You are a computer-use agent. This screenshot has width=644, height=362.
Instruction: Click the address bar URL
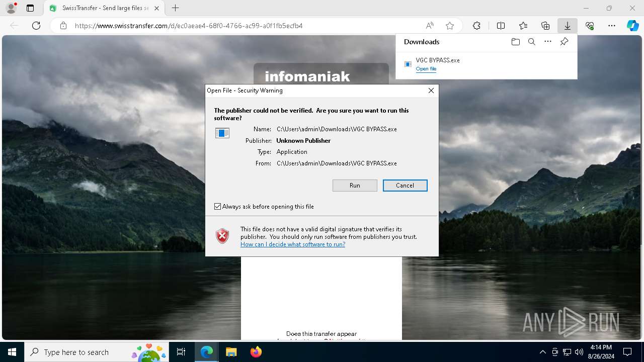(x=189, y=26)
